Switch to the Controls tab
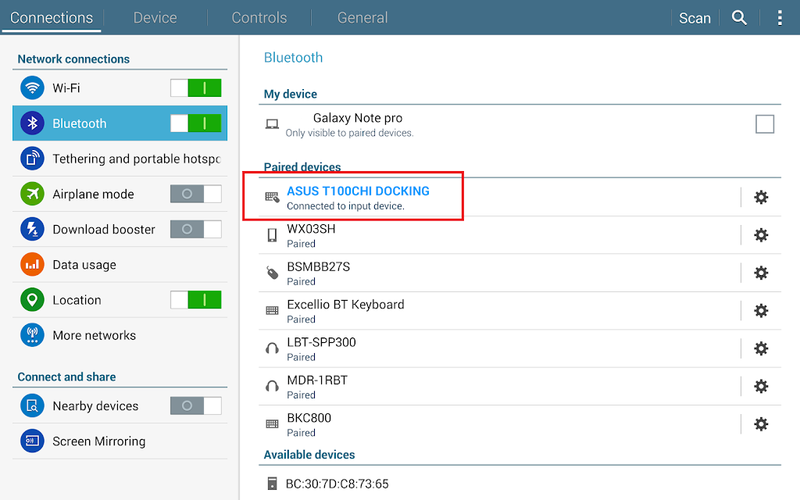The height and width of the screenshot is (500, 800). (259, 18)
